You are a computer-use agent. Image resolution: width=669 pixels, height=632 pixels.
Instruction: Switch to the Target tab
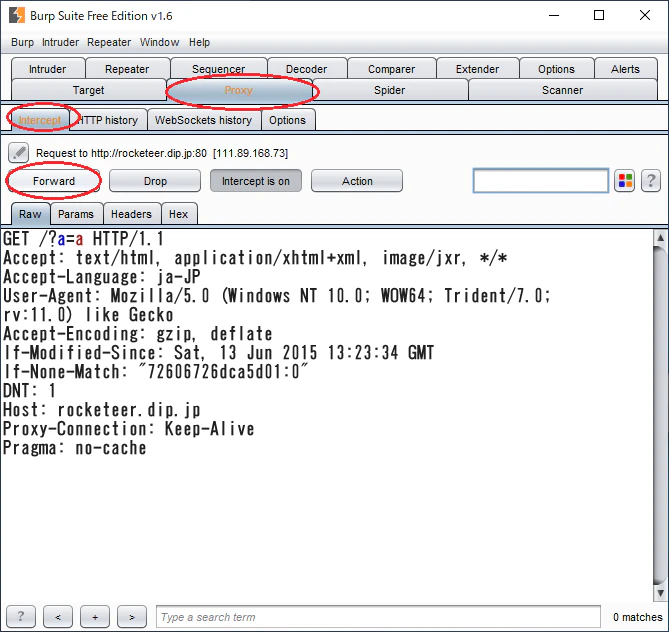(x=88, y=90)
